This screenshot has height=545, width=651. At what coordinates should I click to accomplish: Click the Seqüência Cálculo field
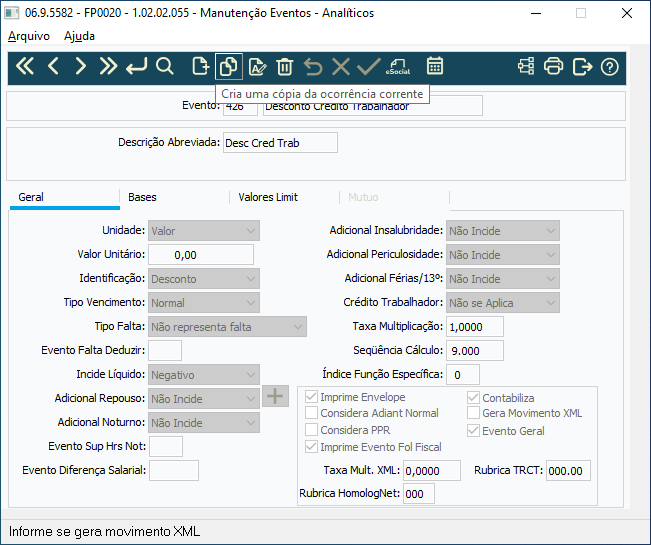(x=475, y=351)
